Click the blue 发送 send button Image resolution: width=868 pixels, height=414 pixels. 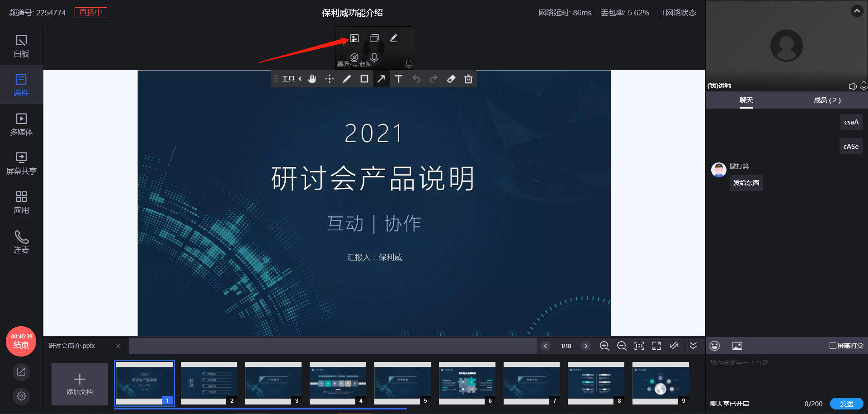(x=847, y=404)
